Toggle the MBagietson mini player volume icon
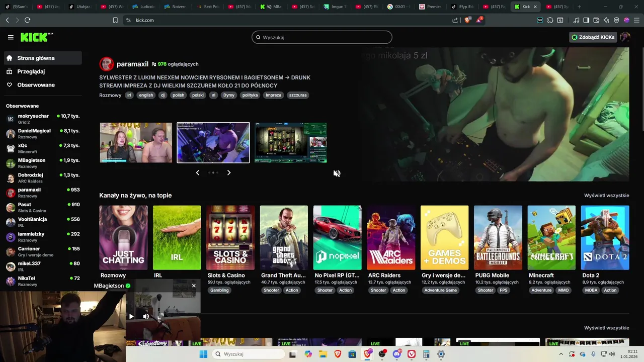Screen dimensions: 644x362 146,316
